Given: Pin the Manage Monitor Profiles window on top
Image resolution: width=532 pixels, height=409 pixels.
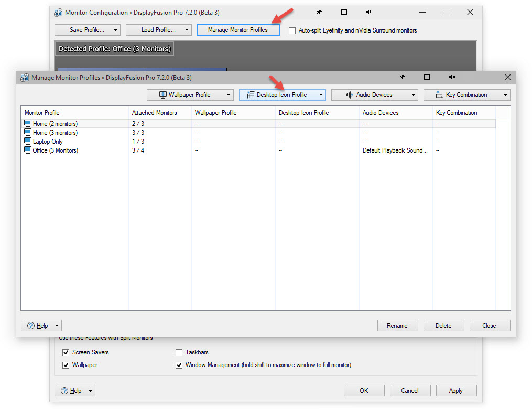Looking at the screenshot, I should (401, 77).
